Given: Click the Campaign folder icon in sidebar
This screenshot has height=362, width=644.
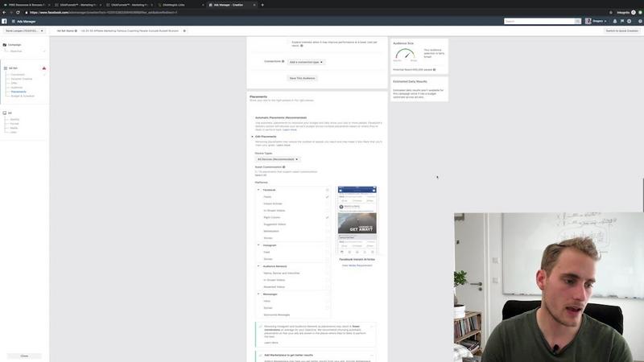Looking at the screenshot, I should point(5,45).
